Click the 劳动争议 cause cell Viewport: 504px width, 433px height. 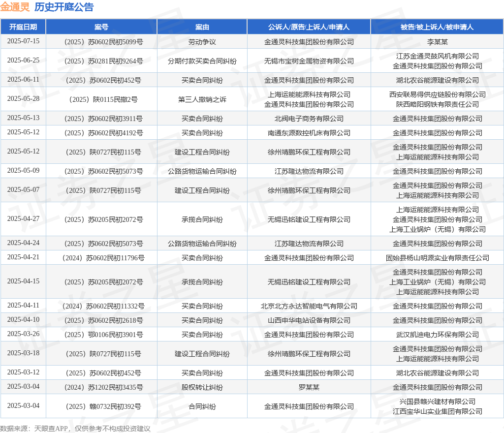202,42
